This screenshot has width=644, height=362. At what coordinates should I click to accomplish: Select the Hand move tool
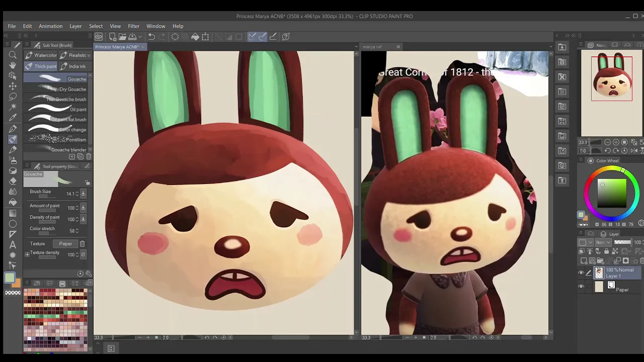coord(13,65)
